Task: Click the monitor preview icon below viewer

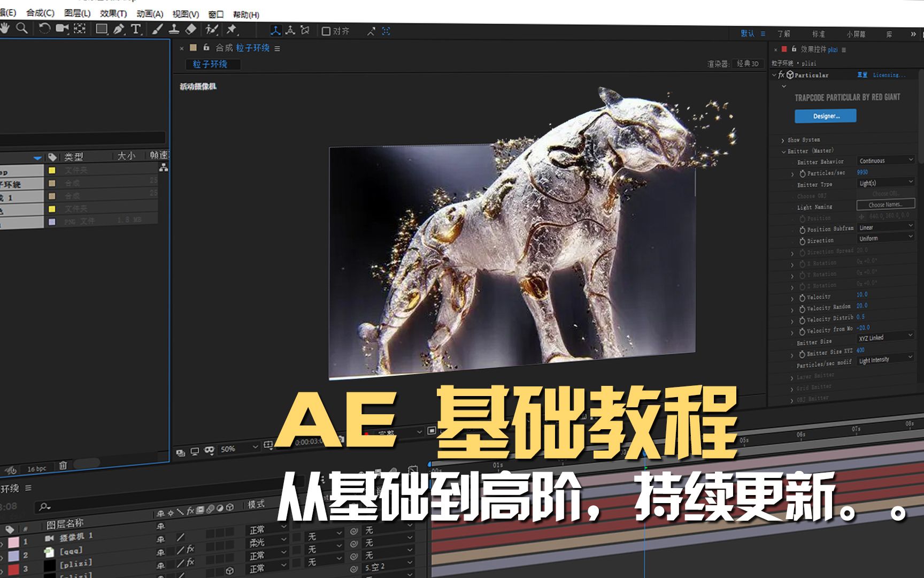Action: point(195,451)
